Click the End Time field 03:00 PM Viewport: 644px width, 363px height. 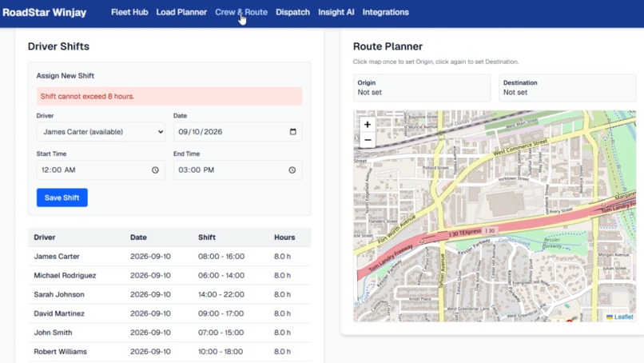[238, 170]
